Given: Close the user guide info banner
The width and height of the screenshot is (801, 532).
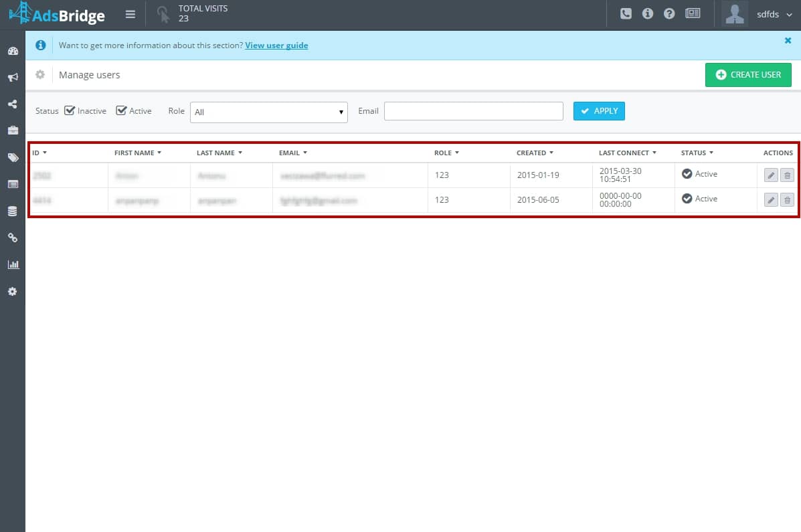Looking at the screenshot, I should [788, 40].
